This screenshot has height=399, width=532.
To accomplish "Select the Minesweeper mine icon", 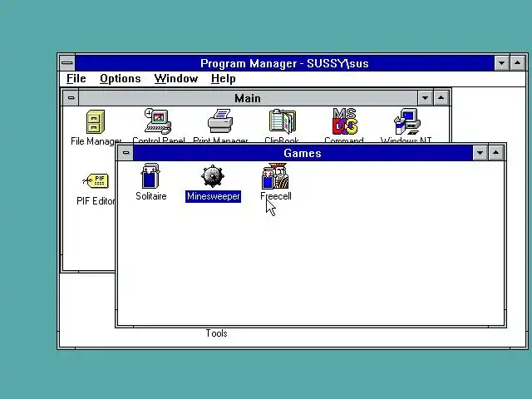I will click(213, 176).
